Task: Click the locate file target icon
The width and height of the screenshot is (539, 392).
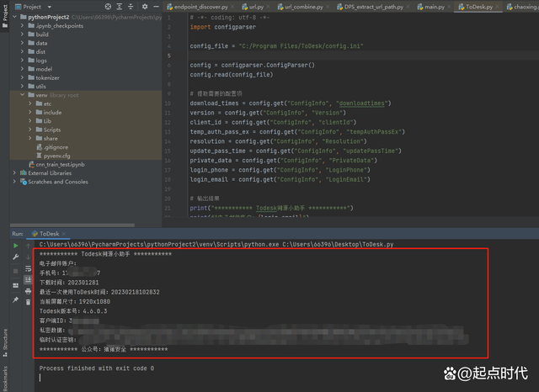Action: (108, 7)
